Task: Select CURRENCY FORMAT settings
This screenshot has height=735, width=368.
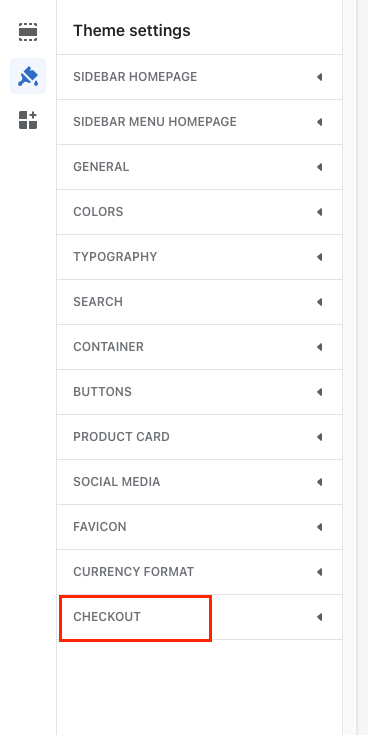Action: point(199,572)
